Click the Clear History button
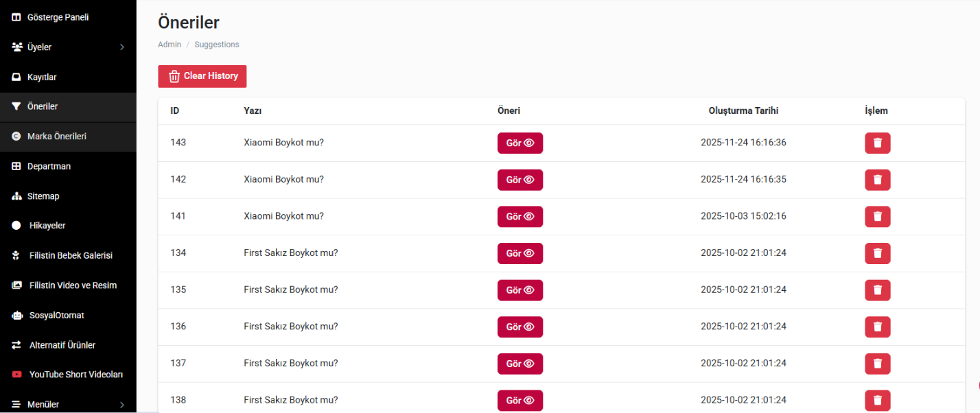Screen dimensions: 980x413 [x=202, y=76]
